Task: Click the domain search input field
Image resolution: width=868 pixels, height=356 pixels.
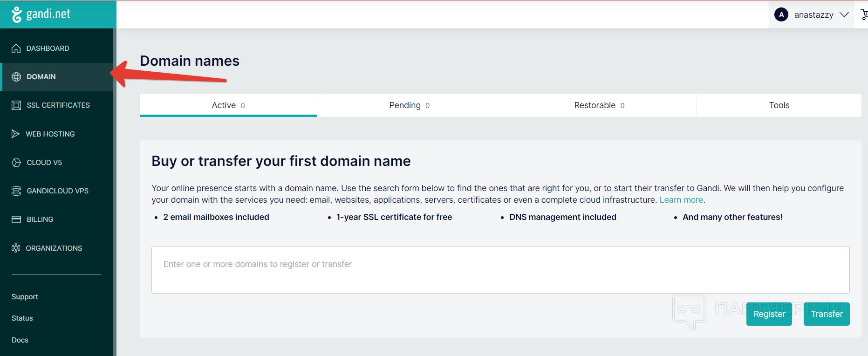Action: pyautogui.click(x=500, y=270)
